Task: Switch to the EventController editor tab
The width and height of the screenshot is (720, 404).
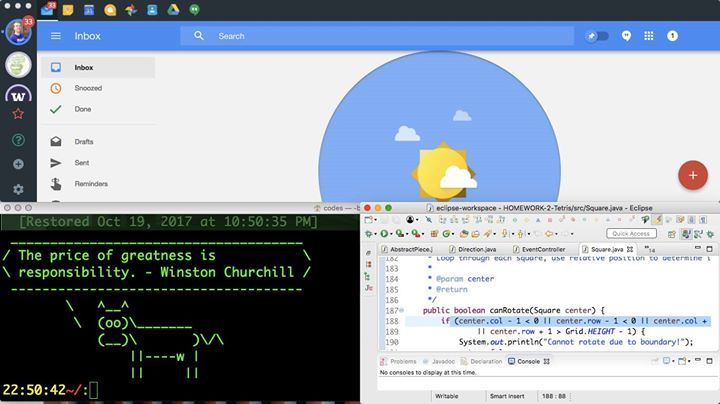Action: [539, 249]
